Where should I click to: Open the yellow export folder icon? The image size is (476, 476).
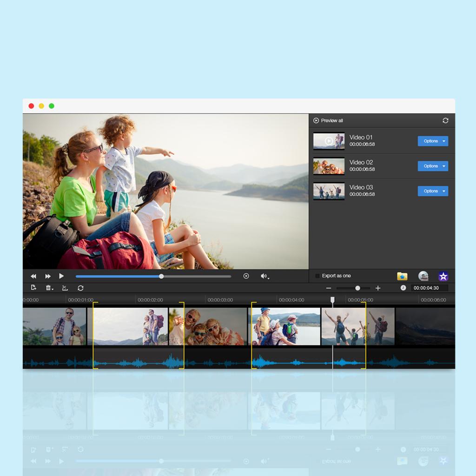tap(402, 276)
